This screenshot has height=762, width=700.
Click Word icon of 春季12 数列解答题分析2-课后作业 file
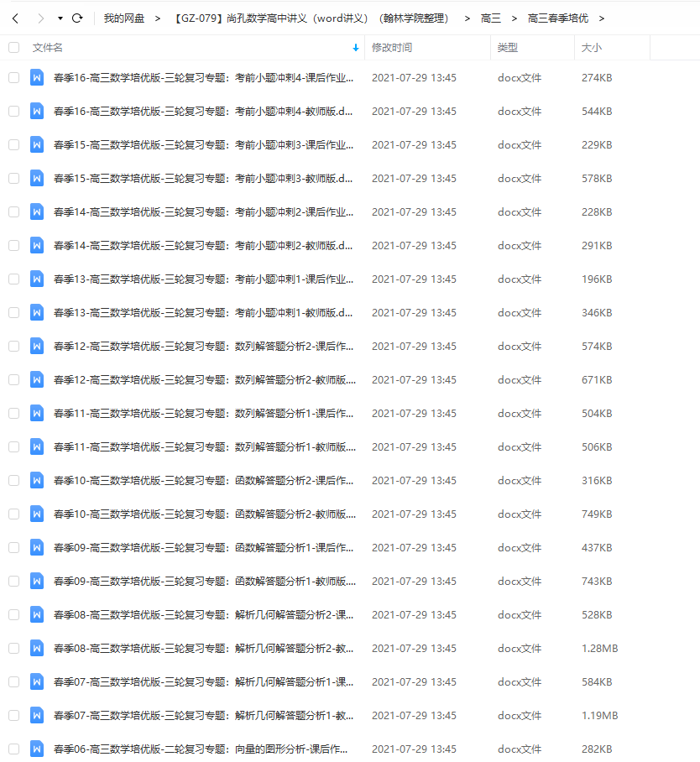(x=37, y=346)
